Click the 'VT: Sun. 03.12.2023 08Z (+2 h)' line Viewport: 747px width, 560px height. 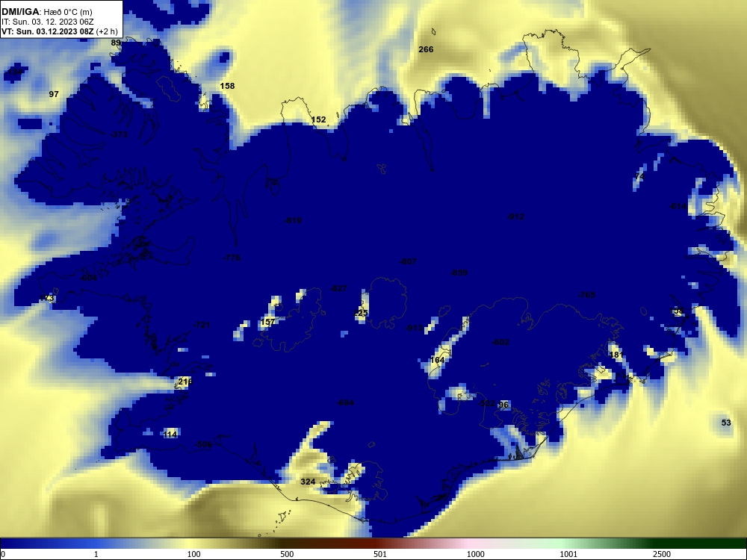pyautogui.click(x=60, y=31)
